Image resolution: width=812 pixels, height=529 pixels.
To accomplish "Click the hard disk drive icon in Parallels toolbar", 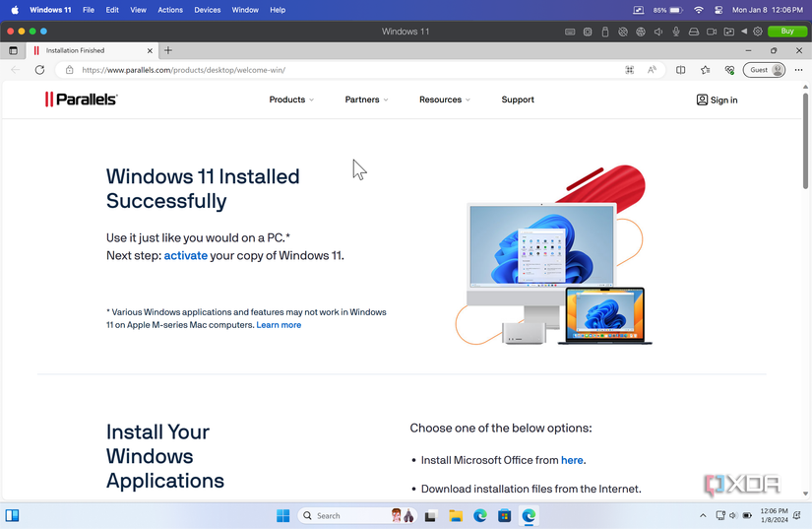I will tap(694, 32).
